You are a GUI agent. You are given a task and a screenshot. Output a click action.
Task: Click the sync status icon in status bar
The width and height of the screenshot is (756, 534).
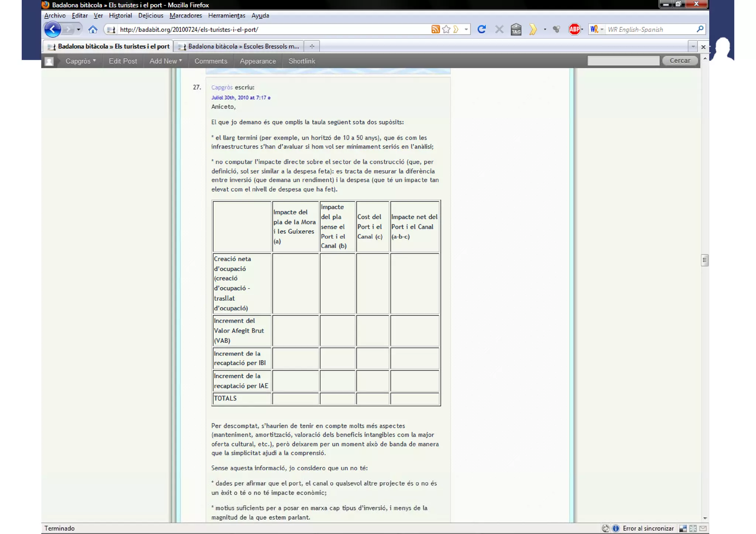pyautogui.click(x=605, y=528)
